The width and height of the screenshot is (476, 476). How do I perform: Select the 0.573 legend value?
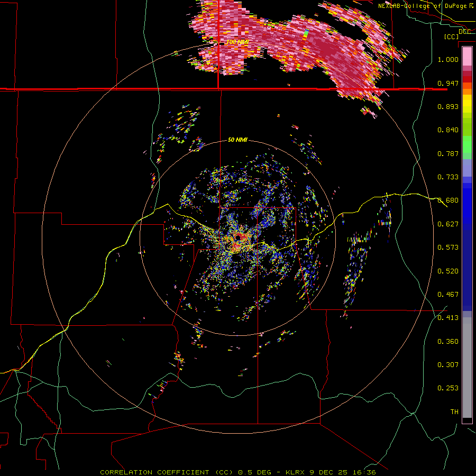(x=448, y=248)
